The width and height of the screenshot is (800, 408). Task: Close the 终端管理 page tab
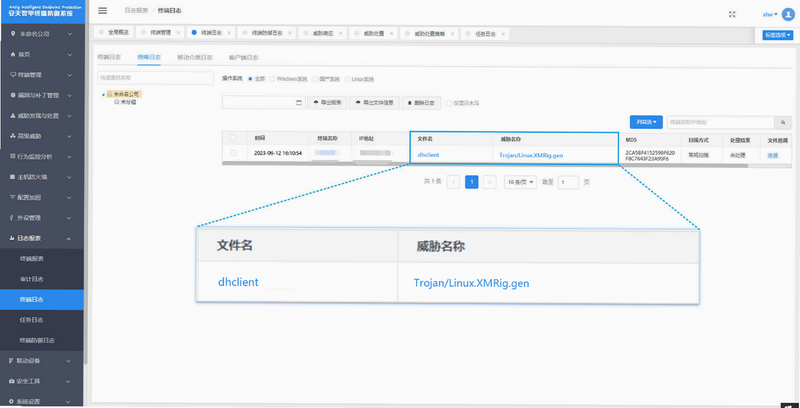click(x=178, y=33)
